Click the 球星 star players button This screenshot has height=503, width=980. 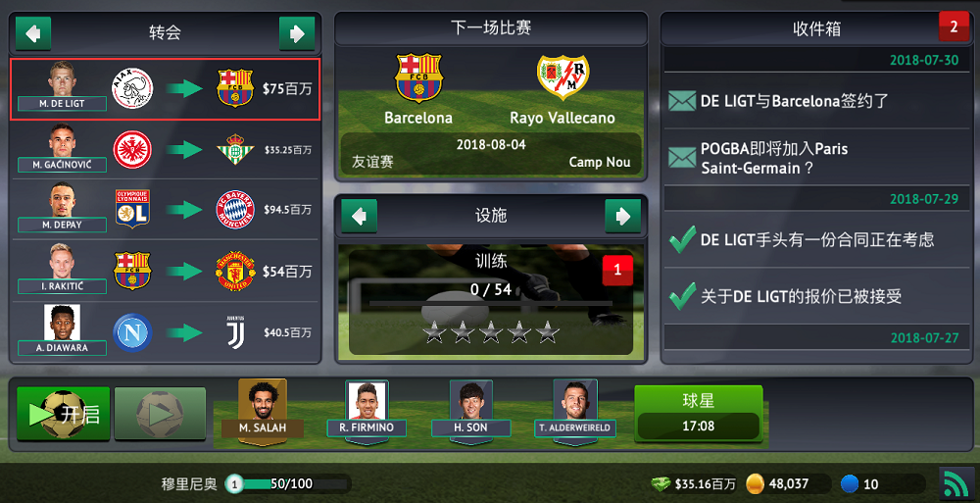698,414
